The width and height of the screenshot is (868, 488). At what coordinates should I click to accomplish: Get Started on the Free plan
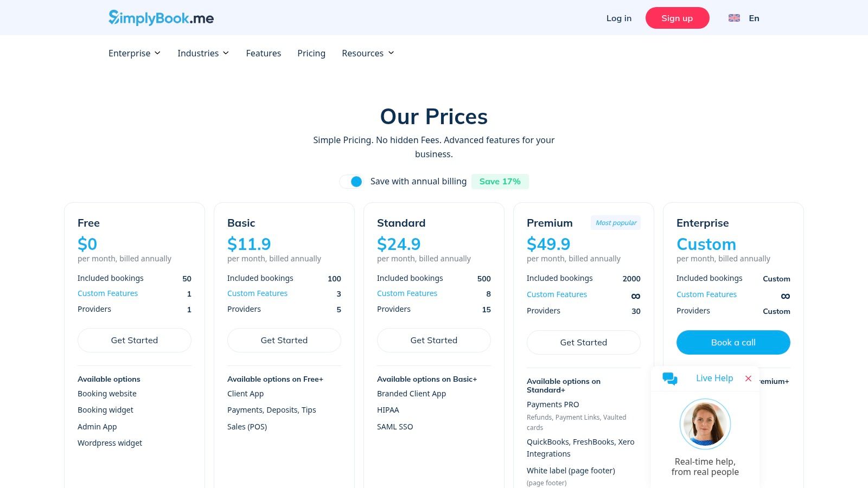pos(134,340)
